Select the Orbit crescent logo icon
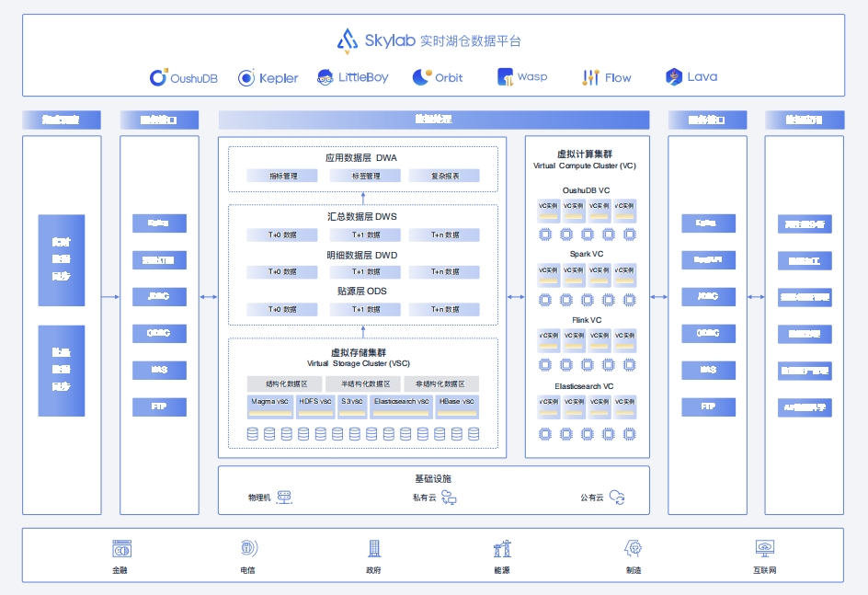The image size is (868, 595). pyautogui.click(x=422, y=77)
